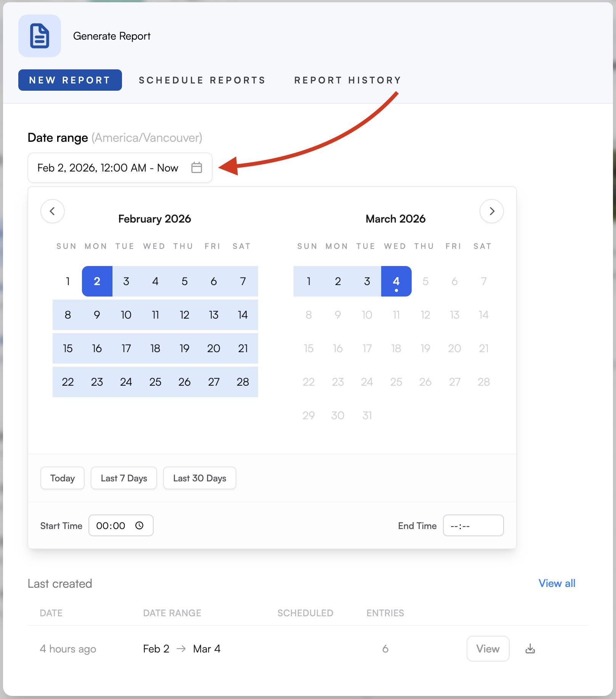The height and width of the screenshot is (699, 616).
Task: Go to previous month with left chevron
Action: point(53,211)
